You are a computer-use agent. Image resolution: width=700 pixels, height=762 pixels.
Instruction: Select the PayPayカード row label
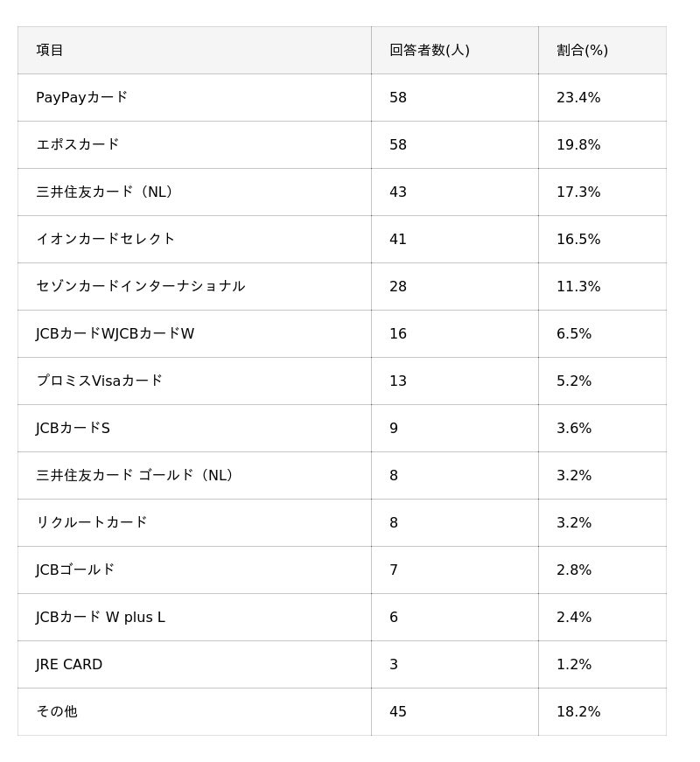click(x=81, y=97)
